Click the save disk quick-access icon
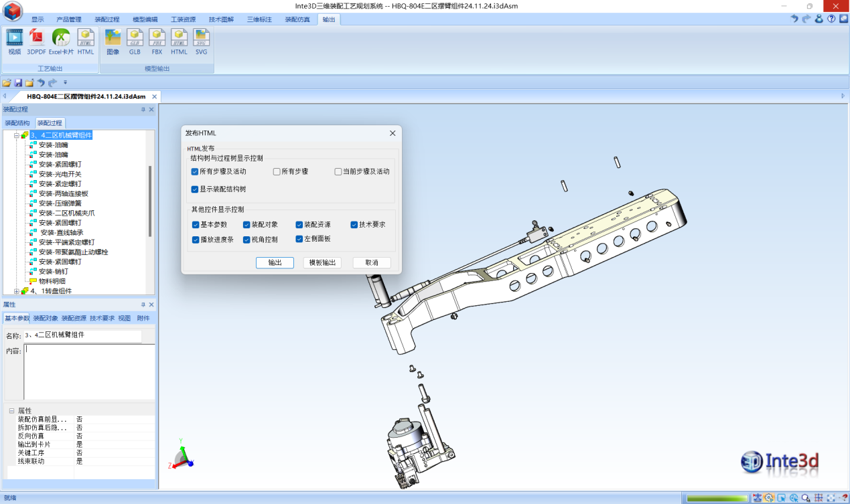Viewport: 850px width, 504px height. [x=18, y=83]
